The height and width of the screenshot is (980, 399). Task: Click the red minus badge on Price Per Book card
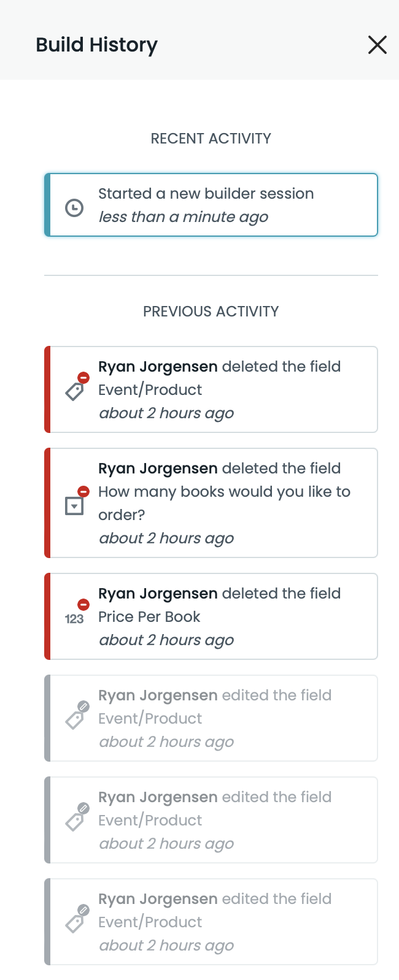coord(83,605)
